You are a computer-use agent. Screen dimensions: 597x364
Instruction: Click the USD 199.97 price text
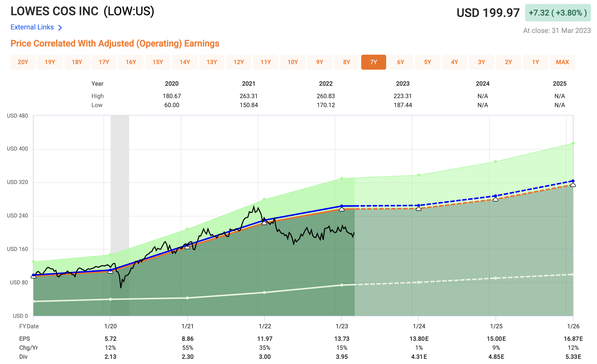pos(488,13)
